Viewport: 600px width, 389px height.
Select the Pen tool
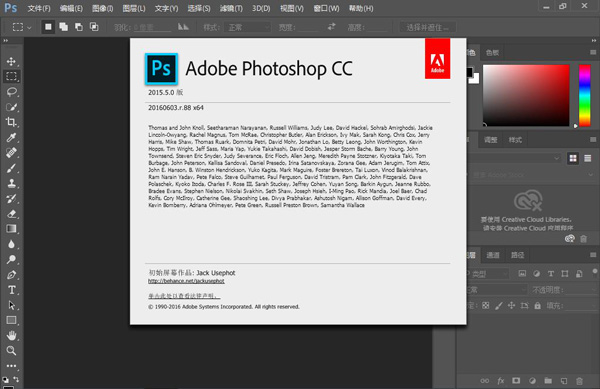coord(11,275)
